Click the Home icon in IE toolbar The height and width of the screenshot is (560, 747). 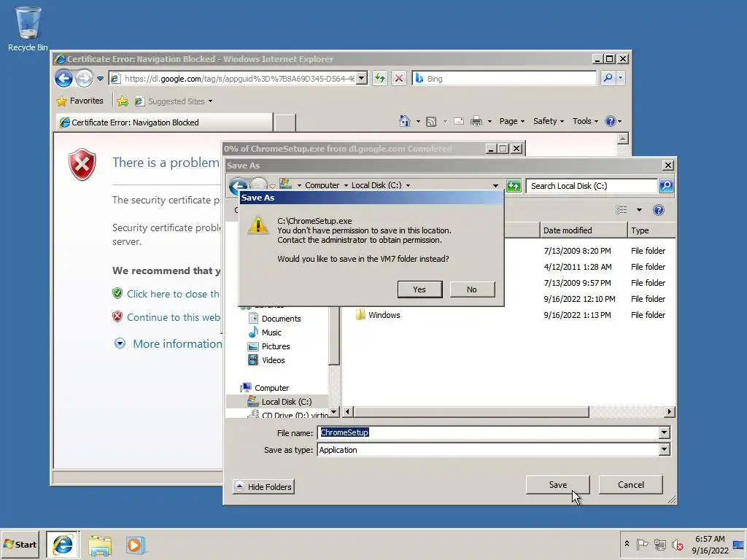point(404,121)
